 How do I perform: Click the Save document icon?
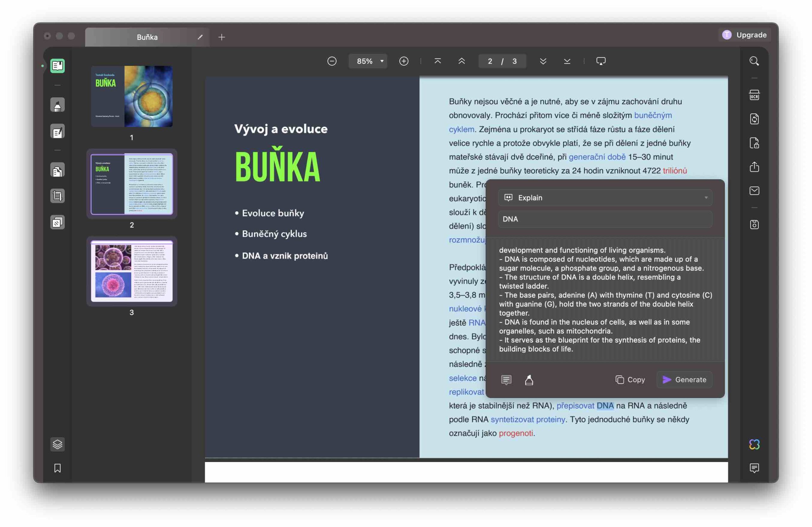[754, 225]
